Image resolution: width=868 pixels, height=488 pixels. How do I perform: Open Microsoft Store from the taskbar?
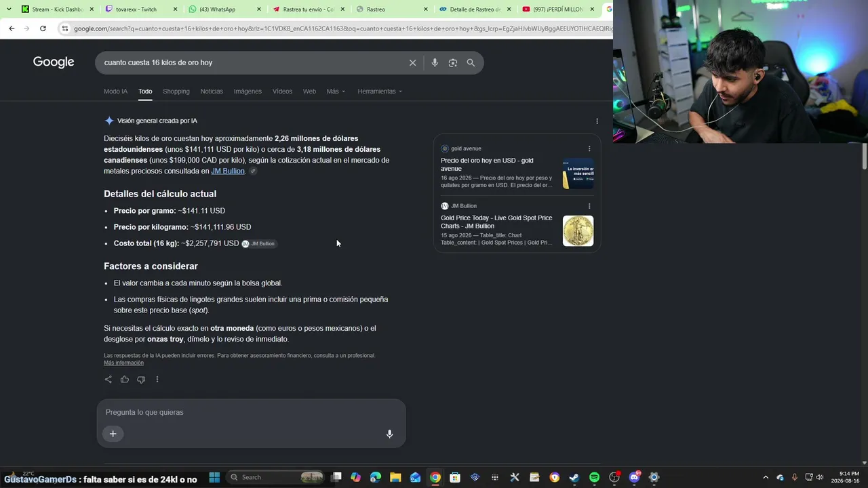pos(455,477)
